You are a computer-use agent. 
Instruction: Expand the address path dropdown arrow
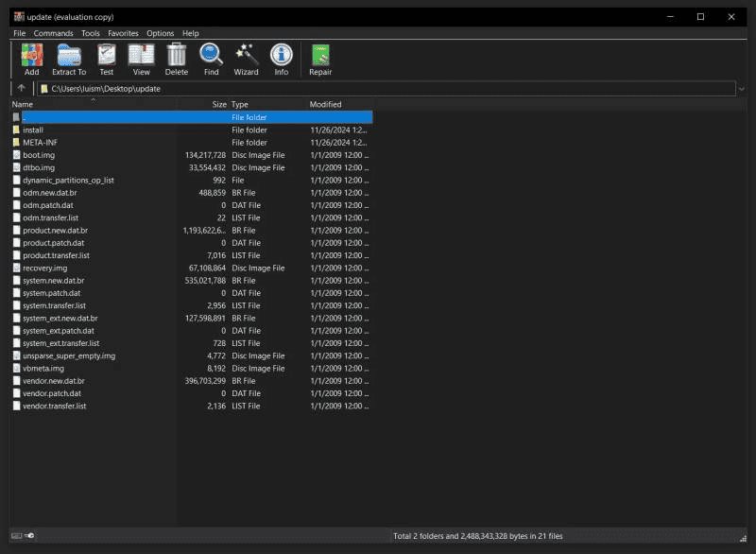point(742,89)
